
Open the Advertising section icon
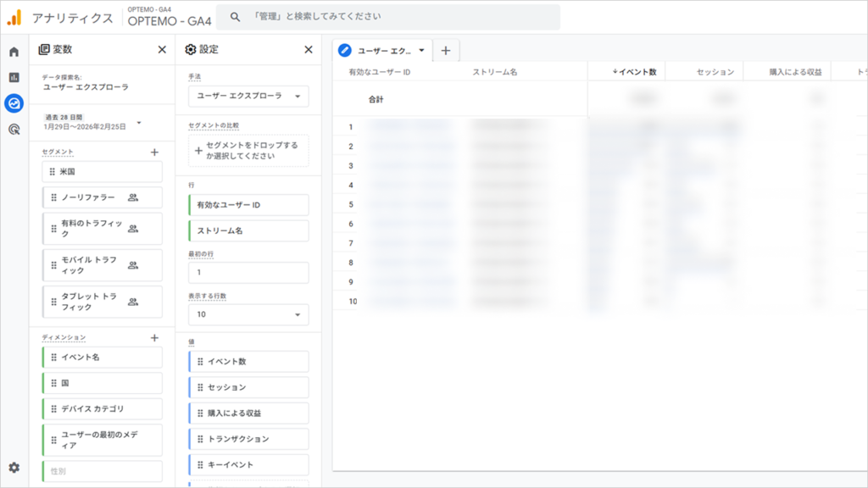click(13, 127)
